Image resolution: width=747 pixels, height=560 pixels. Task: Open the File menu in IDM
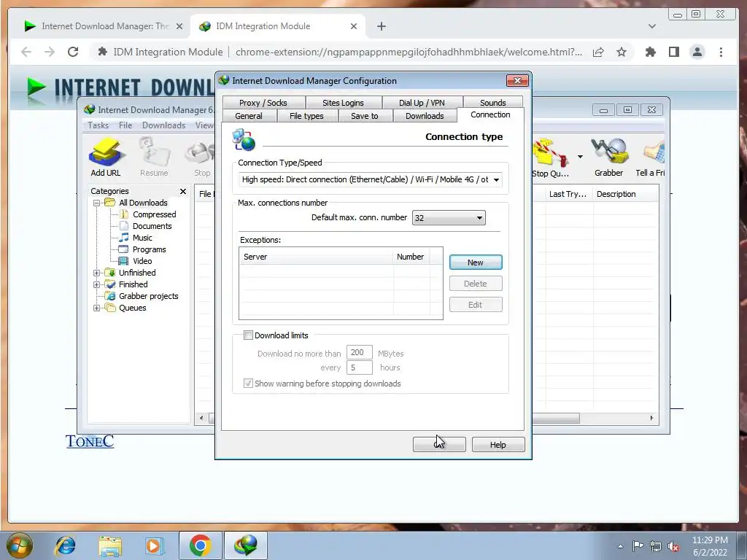click(x=125, y=125)
